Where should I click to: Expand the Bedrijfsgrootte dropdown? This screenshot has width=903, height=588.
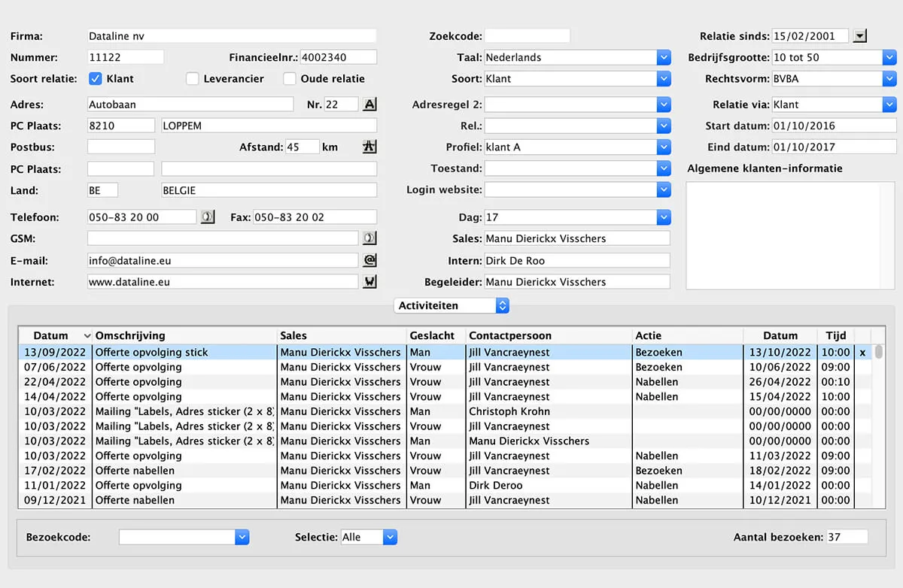(x=889, y=57)
